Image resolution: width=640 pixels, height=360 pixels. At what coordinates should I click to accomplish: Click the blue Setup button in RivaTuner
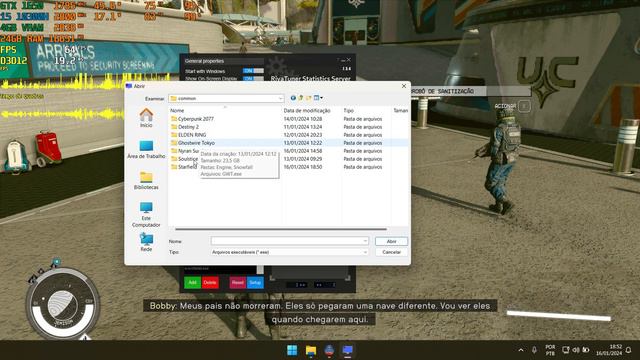pos(255,282)
